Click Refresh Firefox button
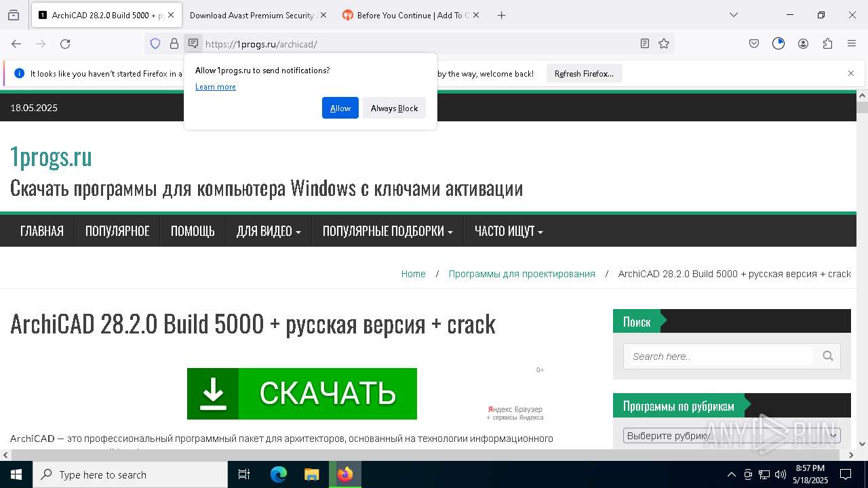868x488 pixels. (x=584, y=73)
